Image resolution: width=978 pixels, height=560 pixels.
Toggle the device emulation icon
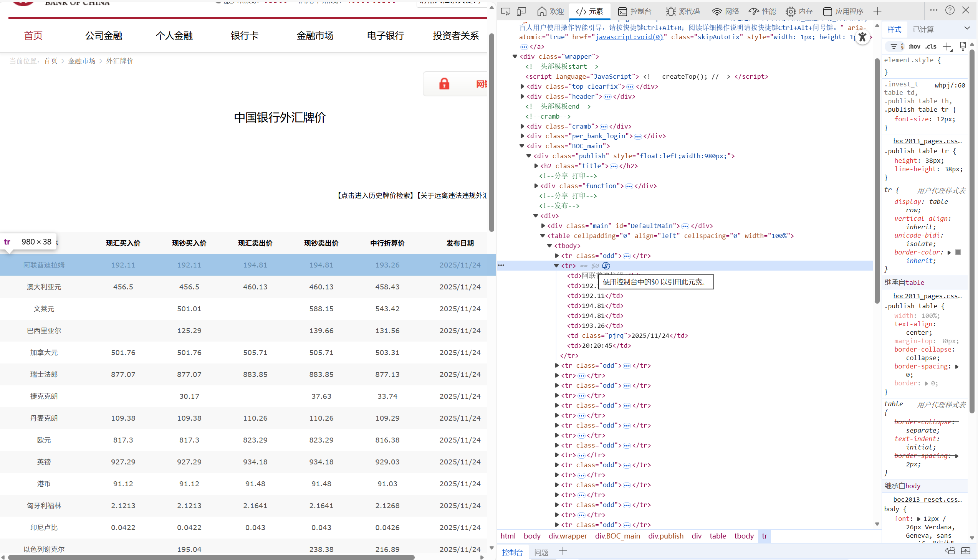point(522,11)
